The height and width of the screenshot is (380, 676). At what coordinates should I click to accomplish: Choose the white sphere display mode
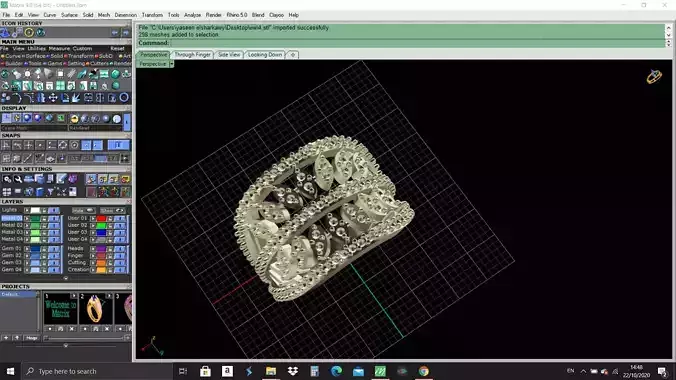[117, 119]
